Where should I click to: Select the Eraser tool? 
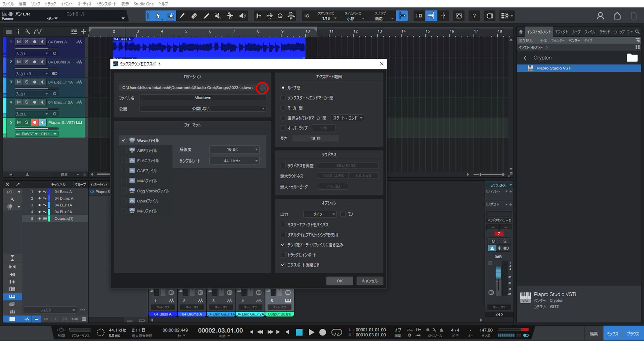pos(194,16)
